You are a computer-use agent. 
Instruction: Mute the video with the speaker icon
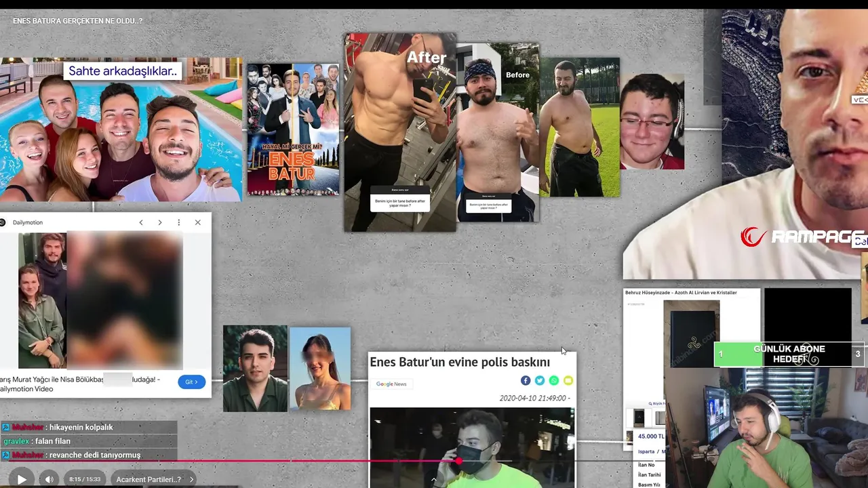pos(49,479)
